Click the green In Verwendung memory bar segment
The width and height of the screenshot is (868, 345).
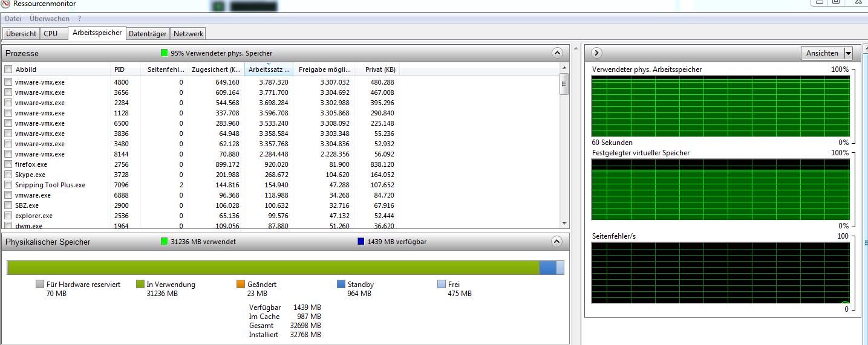tap(273, 268)
